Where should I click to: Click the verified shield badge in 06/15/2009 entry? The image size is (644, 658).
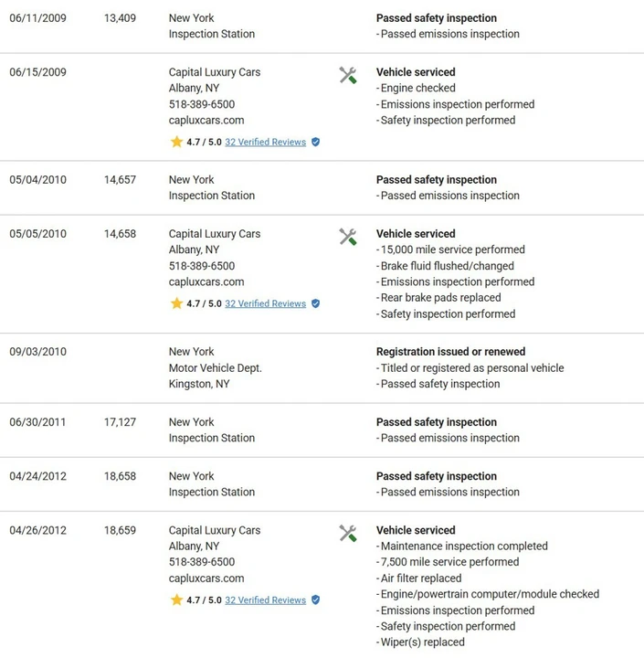[316, 143]
